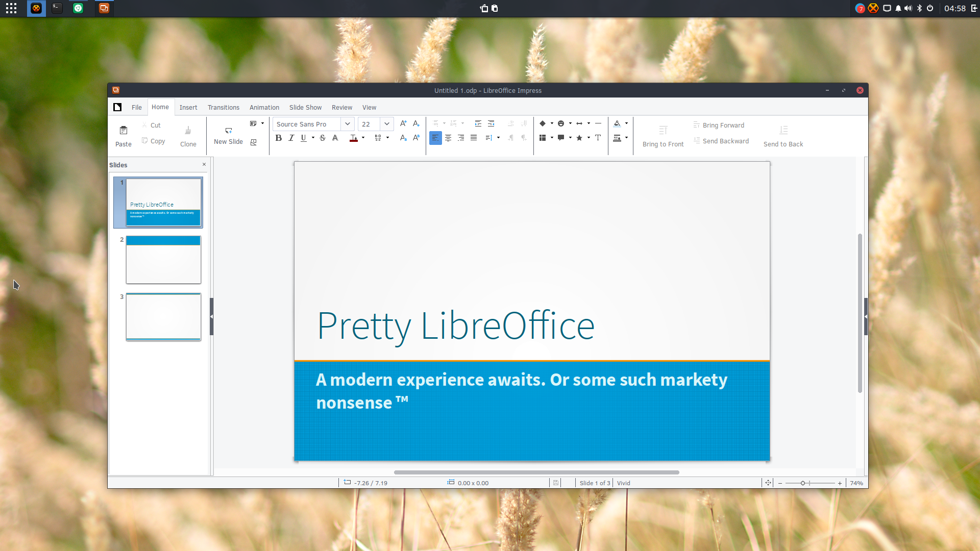Expand the slide layout dropdown arrow
This screenshot has width=980, height=551.
coord(263,123)
